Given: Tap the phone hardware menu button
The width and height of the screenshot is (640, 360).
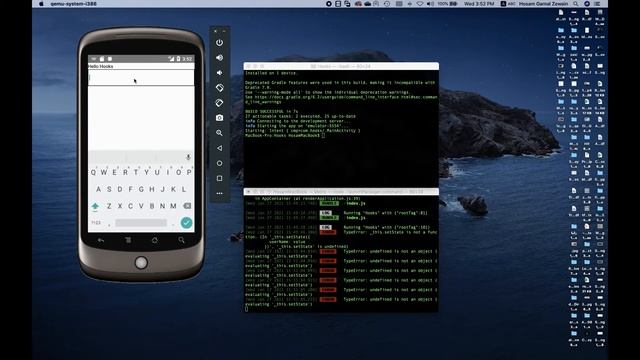Looking at the screenshot, I should click(x=128, y=240).
